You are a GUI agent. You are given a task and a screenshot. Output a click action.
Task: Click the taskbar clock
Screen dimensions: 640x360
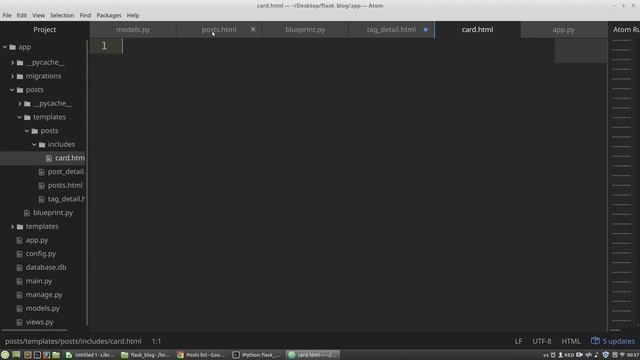pyautogui.click(x=633, y=355)
